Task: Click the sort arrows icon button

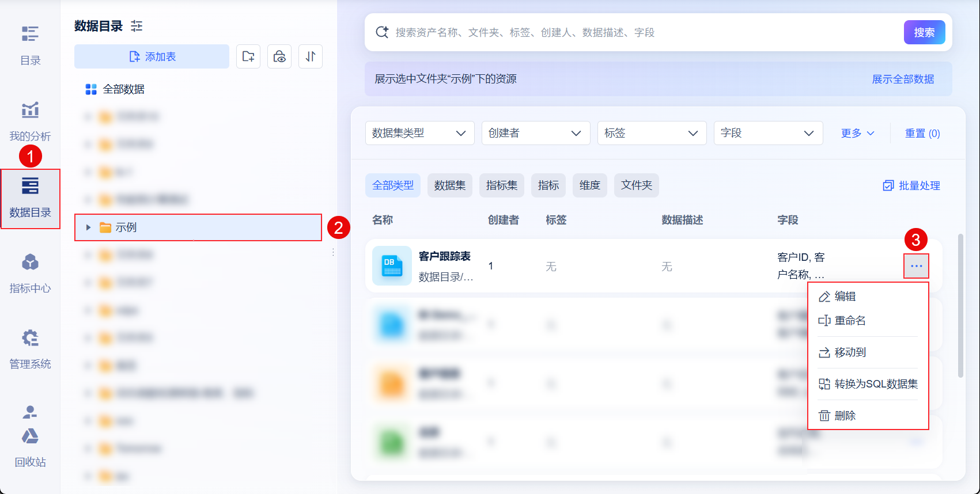Action: pyautogui.click(x=311, y=56)
